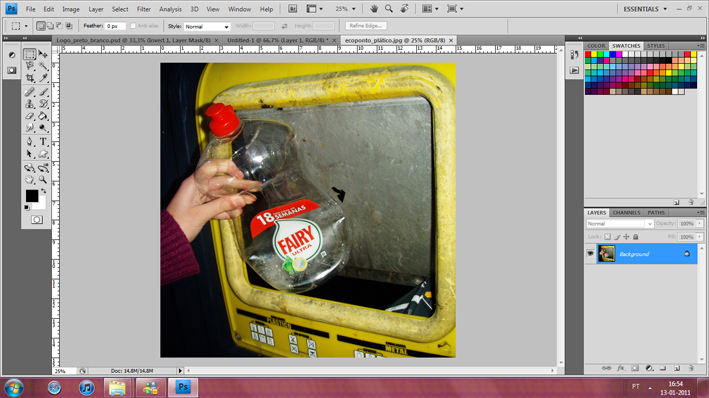This screenshot has height=398, width=709.
Task: Choose Add to selection mode
Action: 50,26
